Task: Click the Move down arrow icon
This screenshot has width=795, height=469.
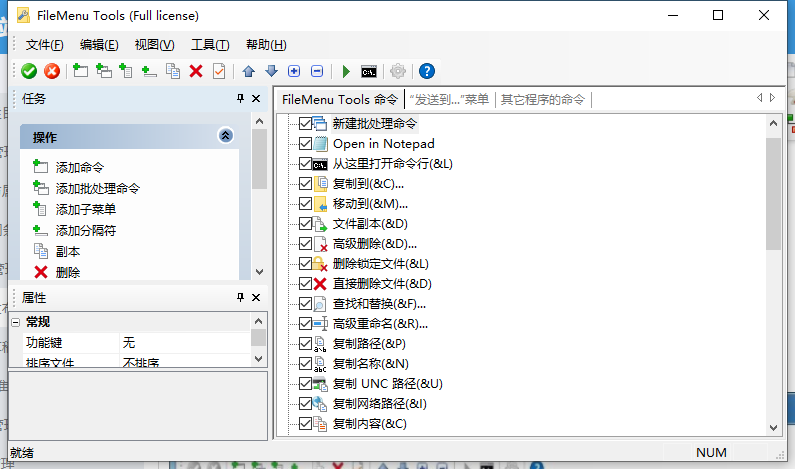Action: [x=272, y=71]
